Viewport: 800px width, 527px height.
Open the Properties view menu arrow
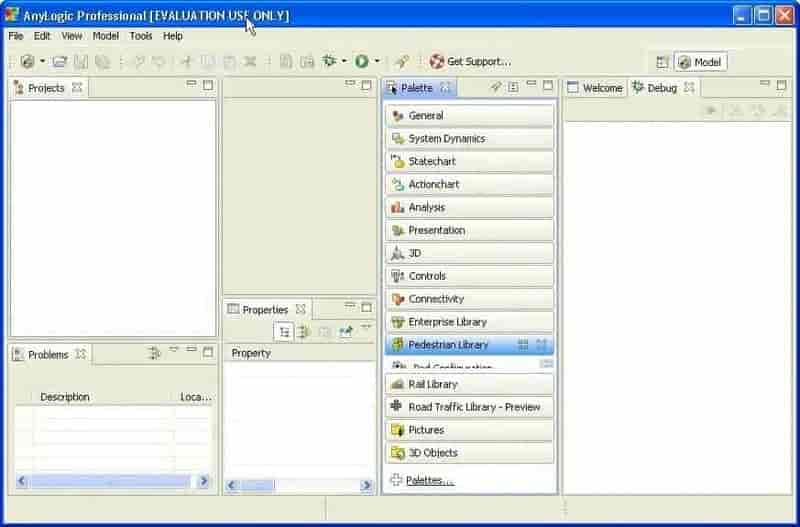tap(366, 327)
